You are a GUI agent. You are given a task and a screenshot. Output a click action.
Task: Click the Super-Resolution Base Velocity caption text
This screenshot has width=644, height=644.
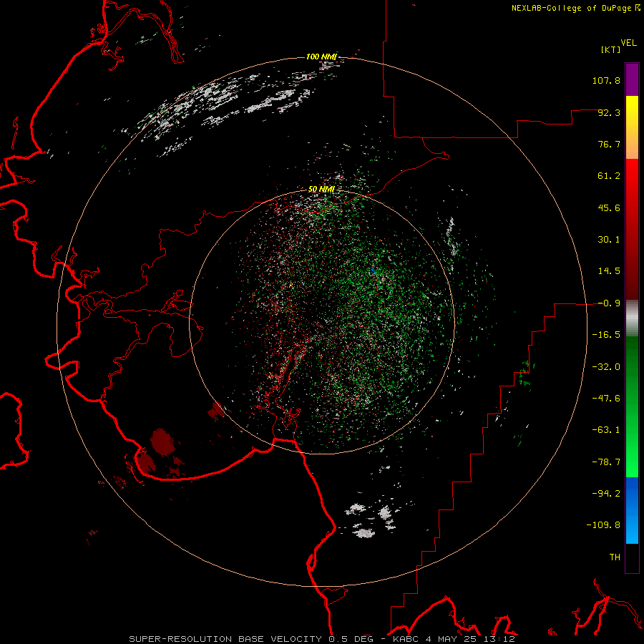point(321,639)
